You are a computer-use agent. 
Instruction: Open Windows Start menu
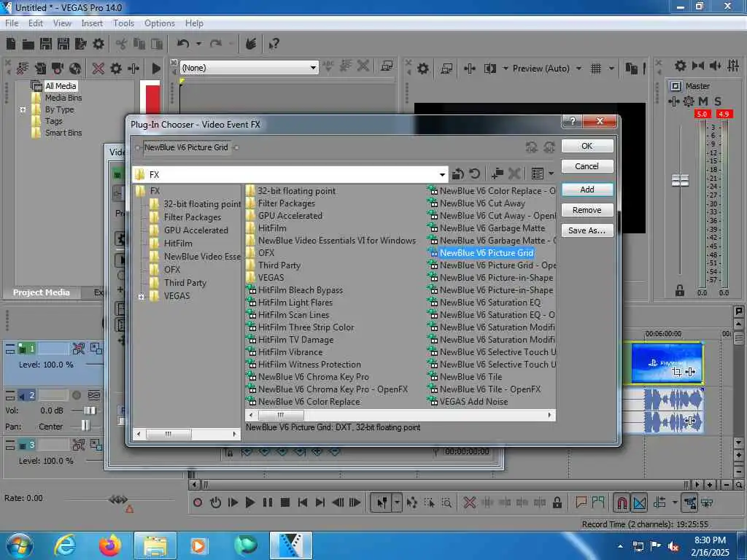coord(20,545)
